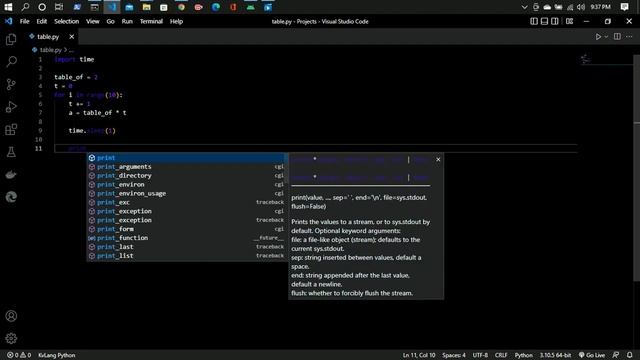Open Task View on the taskbar

[59, 7]
